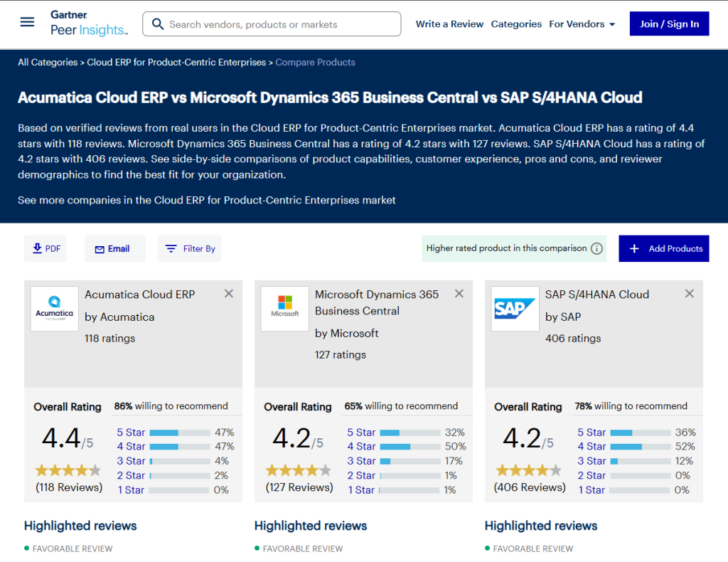
Task: Open the SAP S/4HANA Cloud product title
Action: [597, 295]
